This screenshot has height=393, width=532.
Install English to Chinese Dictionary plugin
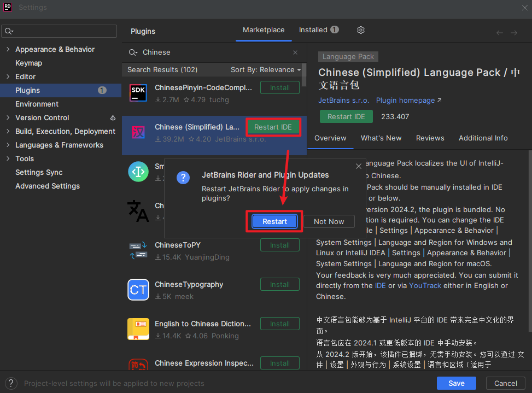pyautogui.click(x=280, y=324)
